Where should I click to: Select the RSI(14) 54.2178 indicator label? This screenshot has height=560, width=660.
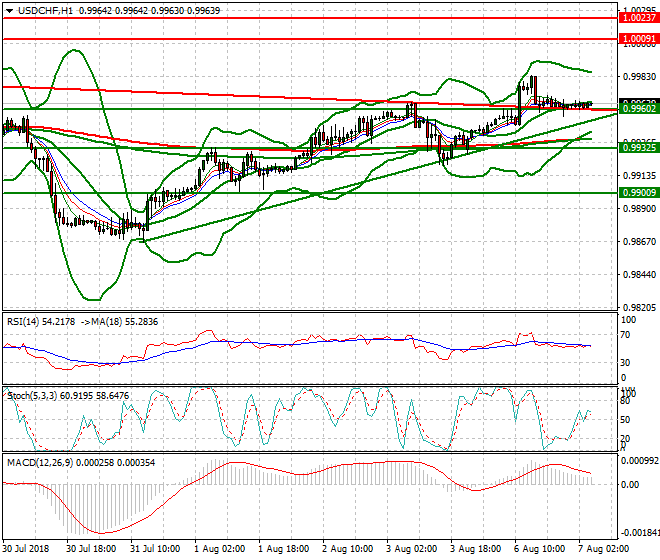(41, 322)
